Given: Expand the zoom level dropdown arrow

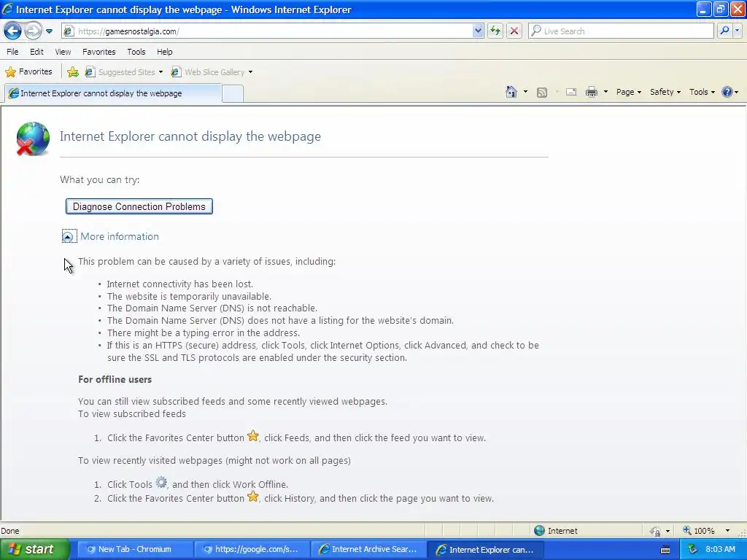Looking at the screenshot, I should click(x=727, y=531).
